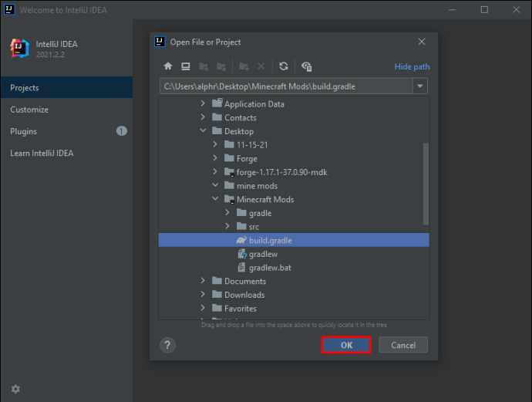Collapse the mine mods folder
The width and height of the screenshot is (532, 402).
tap(215, 185)
